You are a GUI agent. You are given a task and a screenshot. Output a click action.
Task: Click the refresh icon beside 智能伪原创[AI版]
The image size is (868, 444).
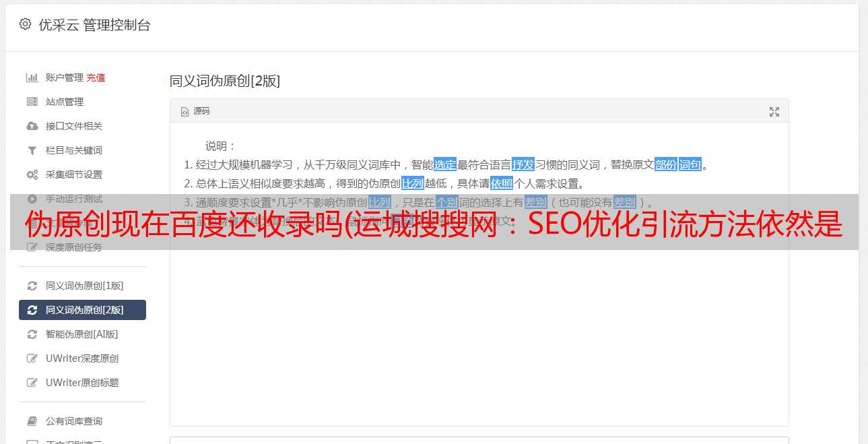tap(32, 334)
